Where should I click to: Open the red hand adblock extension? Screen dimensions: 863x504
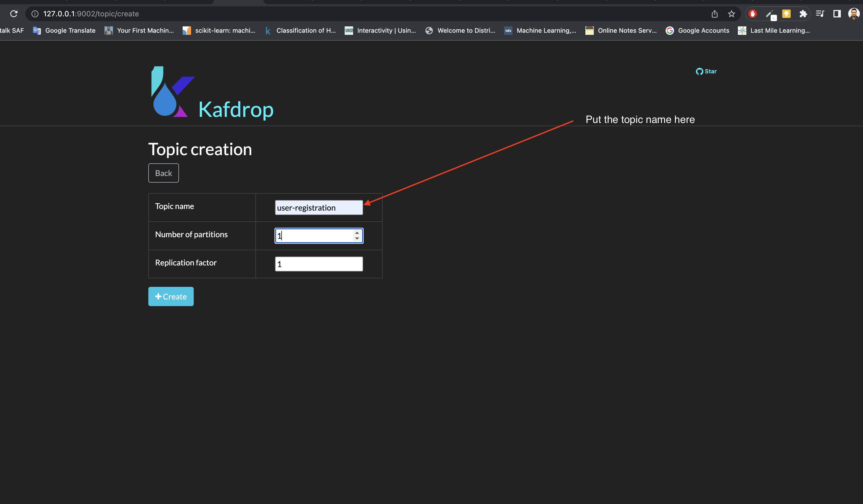click(x=753, y=14)
